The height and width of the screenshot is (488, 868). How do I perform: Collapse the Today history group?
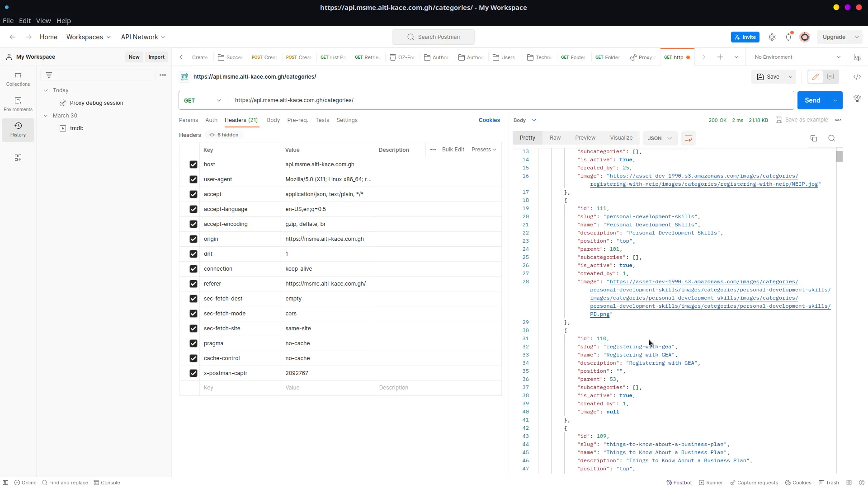click(x=46, y=90)
